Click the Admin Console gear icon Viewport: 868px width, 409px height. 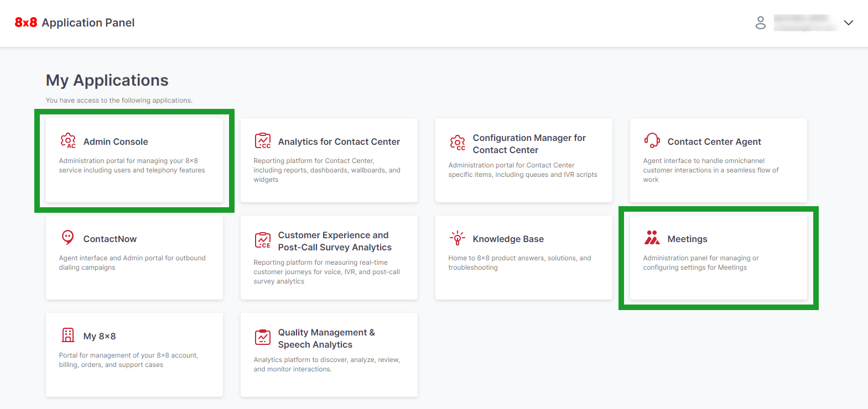[x=68, y=141]
